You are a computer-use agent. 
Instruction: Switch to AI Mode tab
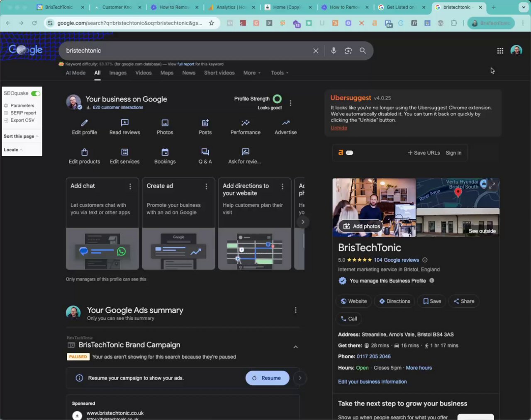(x=76, y=73)
